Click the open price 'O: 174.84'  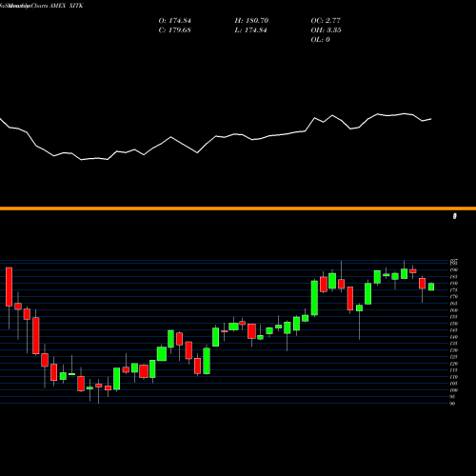tap(175, 21)
